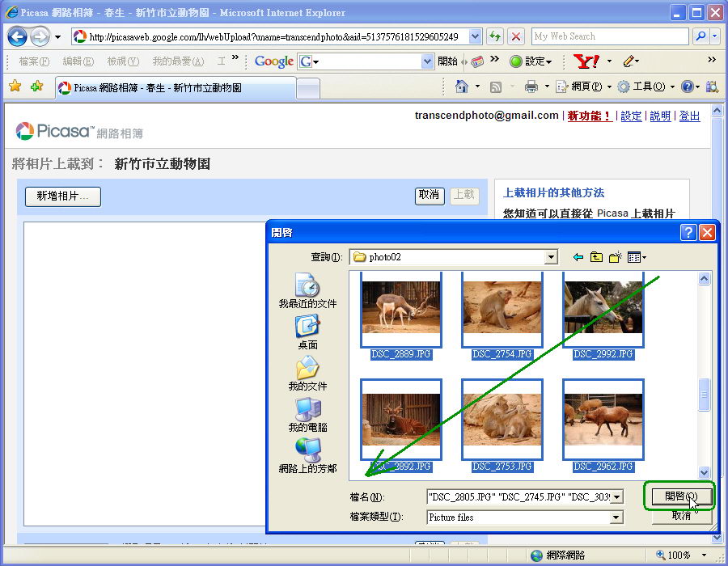Open the 檔案(F) menu

pos(34,61)
